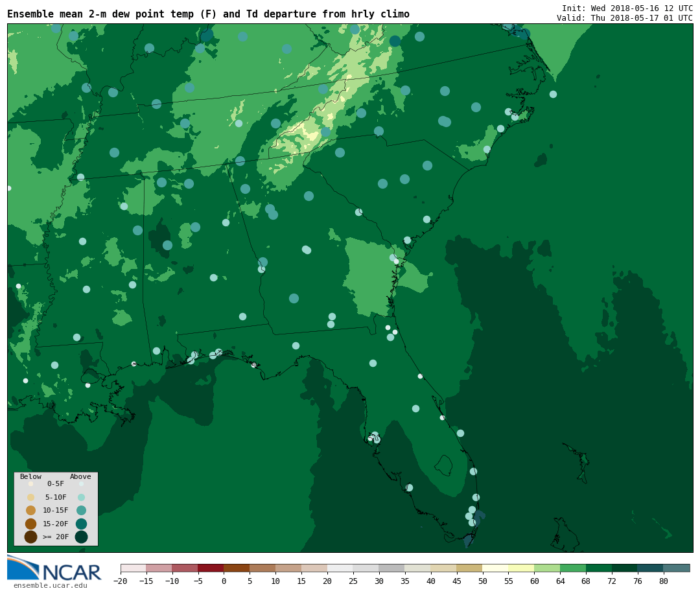
Task: Click the "15-20F" legend label
Action: [56, 524]
